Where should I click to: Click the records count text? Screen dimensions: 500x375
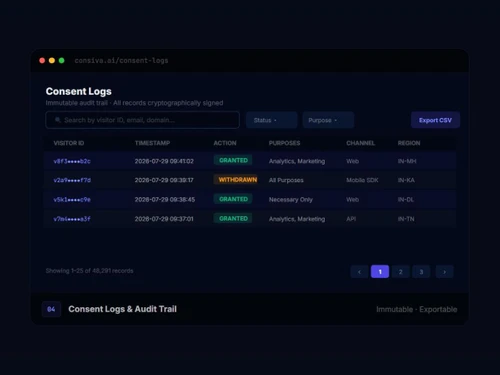coord(89,271)
